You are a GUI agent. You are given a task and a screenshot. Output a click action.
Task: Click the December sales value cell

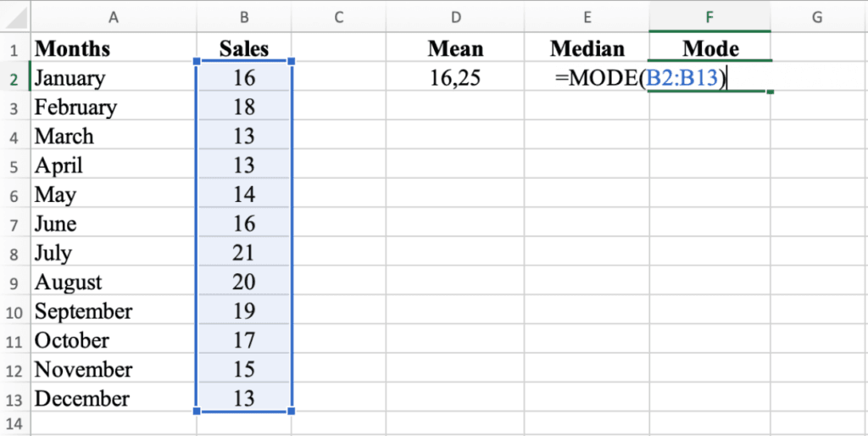[x=244, y=399]
